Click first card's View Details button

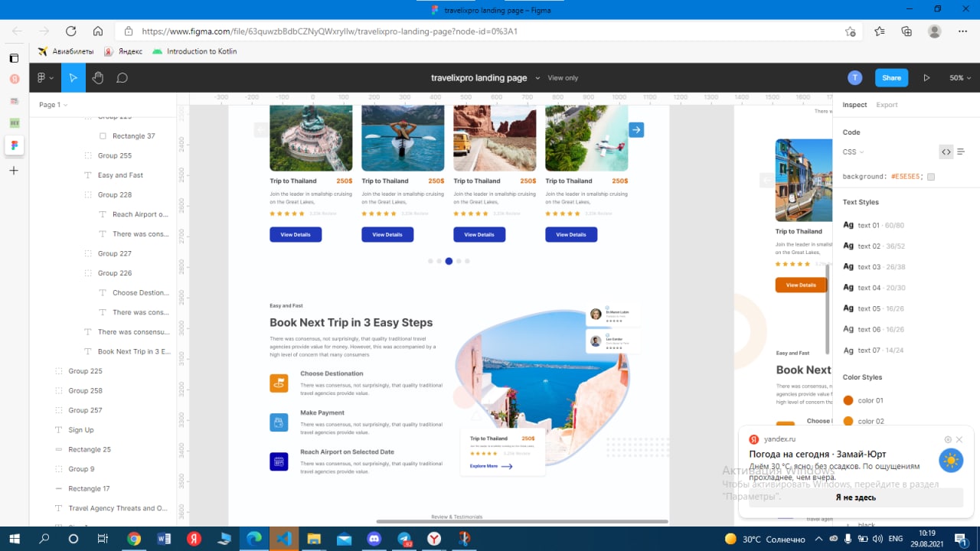point(296,234)
